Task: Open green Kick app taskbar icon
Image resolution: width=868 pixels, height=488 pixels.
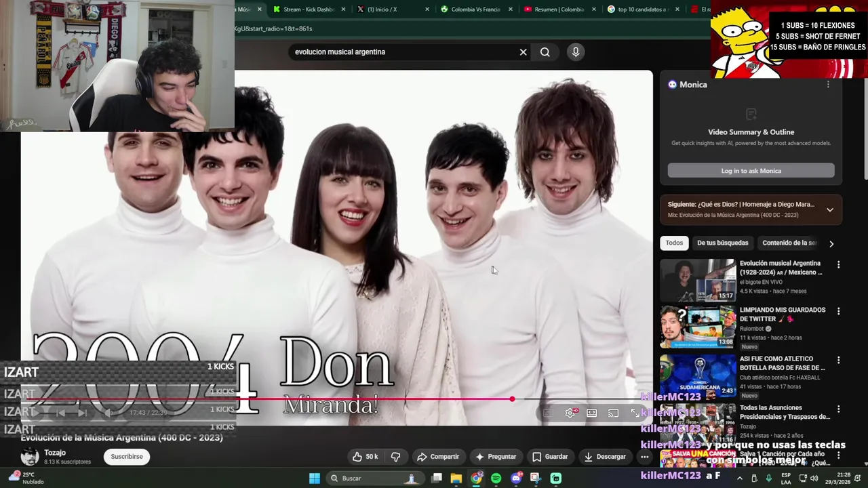Action: pos(556,479)
